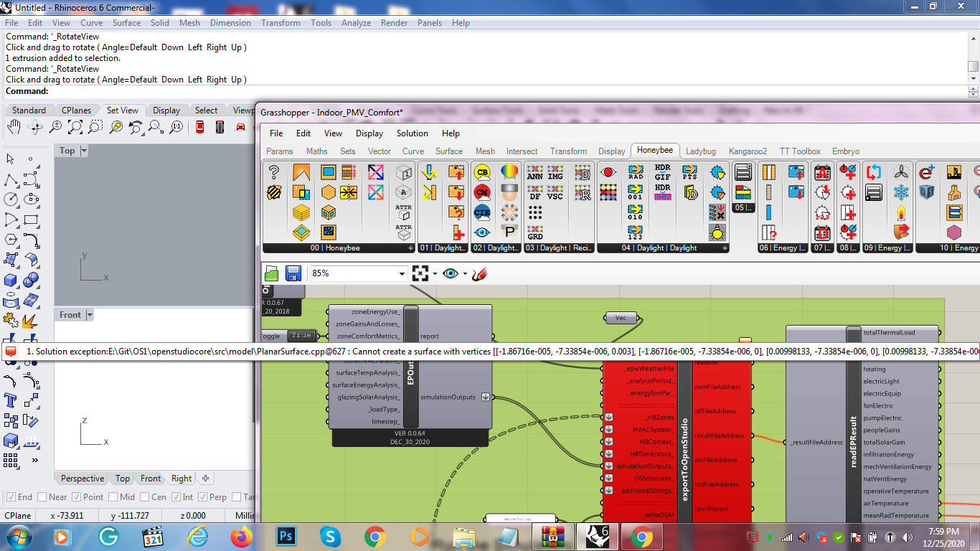
Task: Click the Right viewport tab
Action: pos(182,479)
